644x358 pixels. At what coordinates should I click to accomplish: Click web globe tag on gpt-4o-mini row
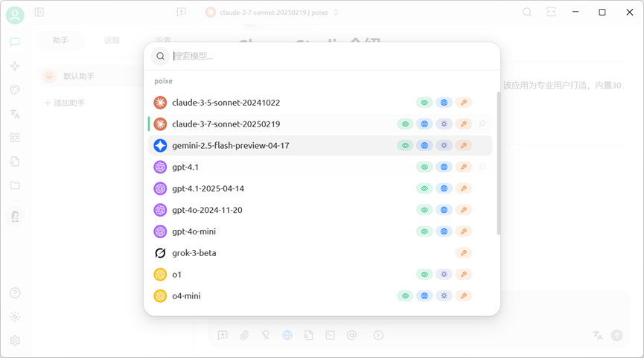[444, 231]
